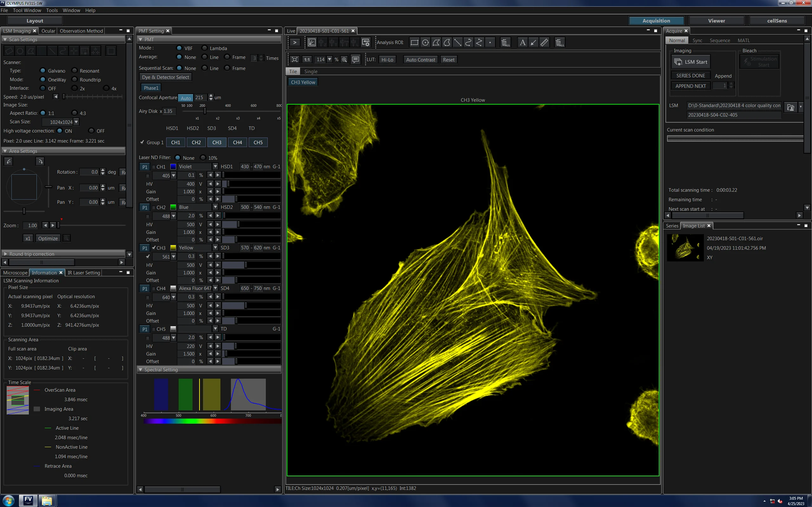812x507 pixels.
Task: Open the Tools menu
Action: (x=52, y=10)
